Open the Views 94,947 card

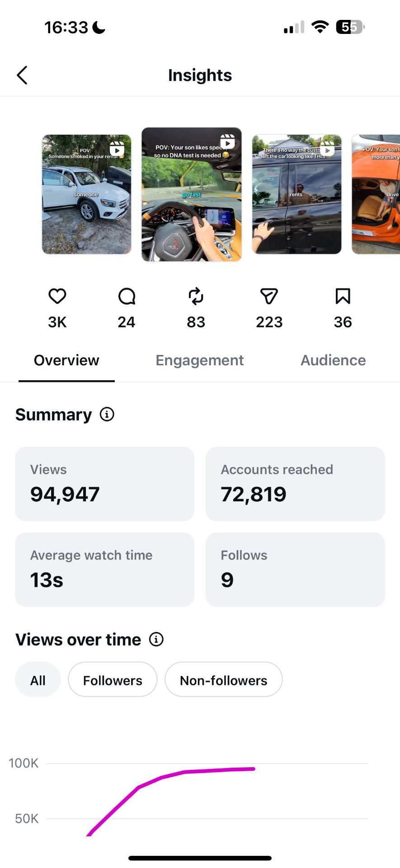click(104, 484)
